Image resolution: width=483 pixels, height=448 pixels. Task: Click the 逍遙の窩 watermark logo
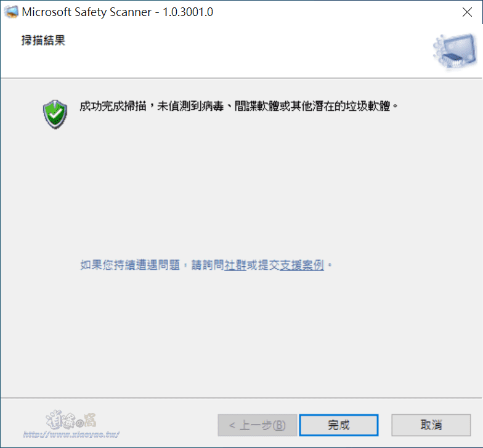point(71,420)
